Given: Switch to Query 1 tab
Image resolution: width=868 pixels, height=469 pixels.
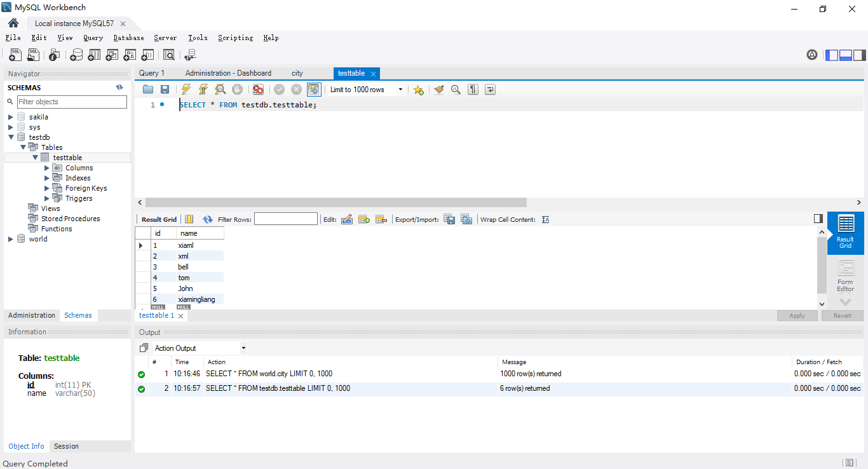Looking at the screenshot, I should [x=152, y=73].
